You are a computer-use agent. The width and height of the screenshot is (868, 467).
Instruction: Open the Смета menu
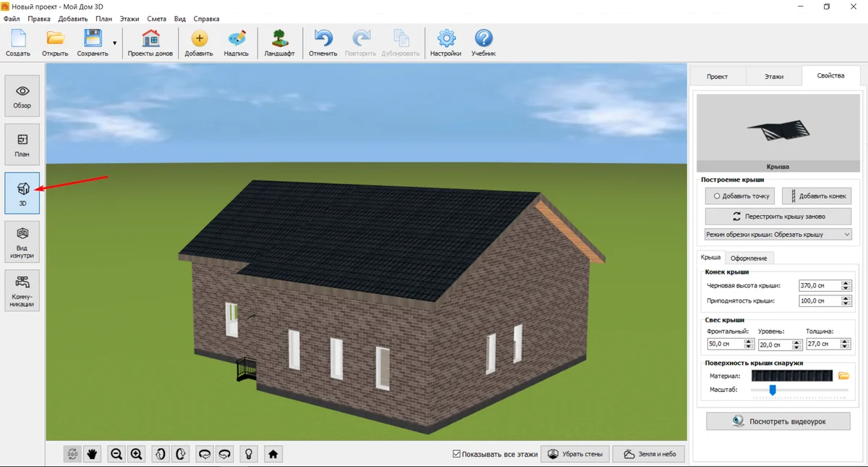pyautogui.click(x=156, y=19)
